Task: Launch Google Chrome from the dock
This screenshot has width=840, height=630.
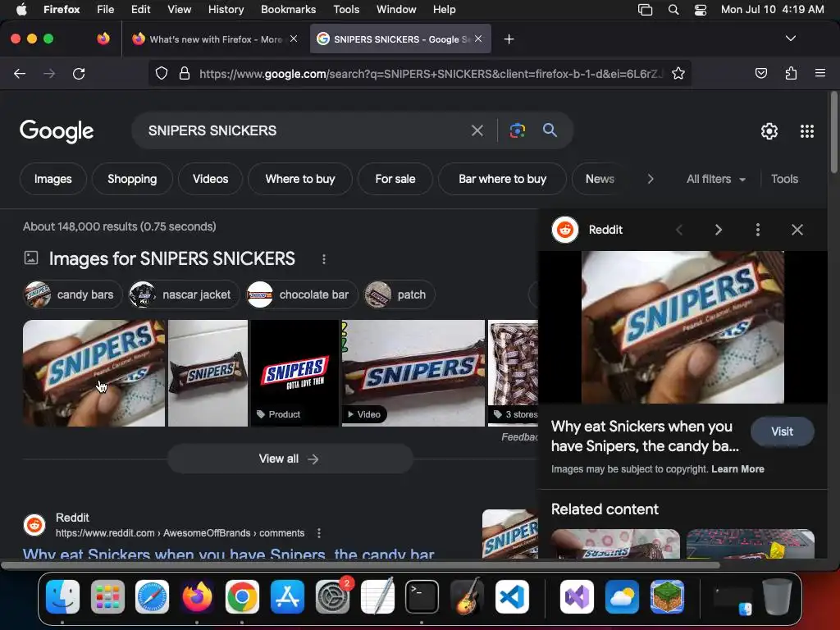Action: pyautogui.click(x=242, y=596)
